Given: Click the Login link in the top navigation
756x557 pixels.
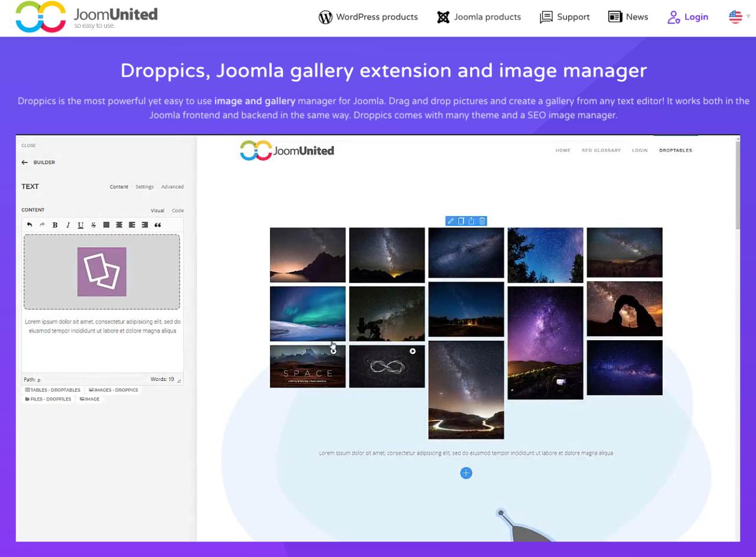Looking at the screenshot, I should (687, 17).
